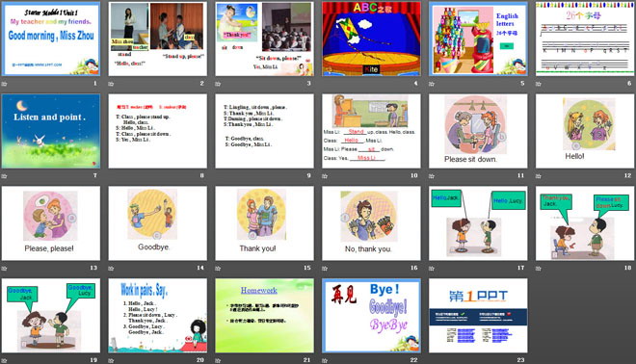
Task: Click the animation star icon under slide 7
Action: coord(5,176)
